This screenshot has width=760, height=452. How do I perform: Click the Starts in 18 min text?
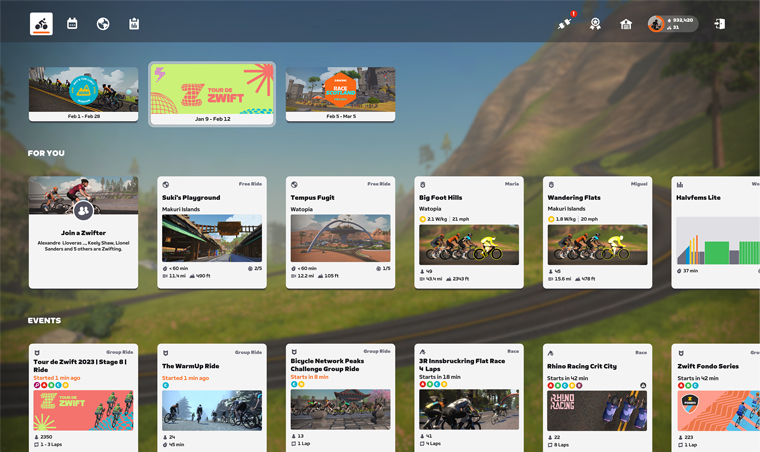coord(440,377)
